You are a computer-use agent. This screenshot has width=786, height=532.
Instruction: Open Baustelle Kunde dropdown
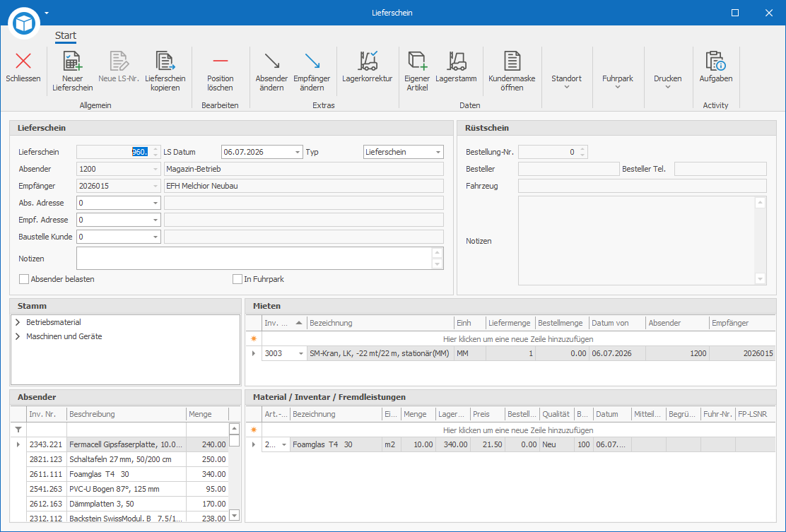pyautogui.click(x=156, y=237)
